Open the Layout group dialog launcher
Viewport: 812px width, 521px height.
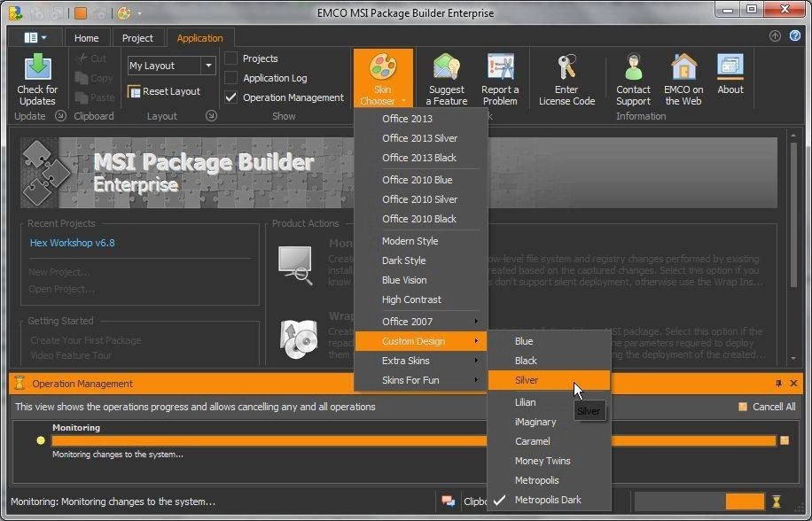[211, 116]
